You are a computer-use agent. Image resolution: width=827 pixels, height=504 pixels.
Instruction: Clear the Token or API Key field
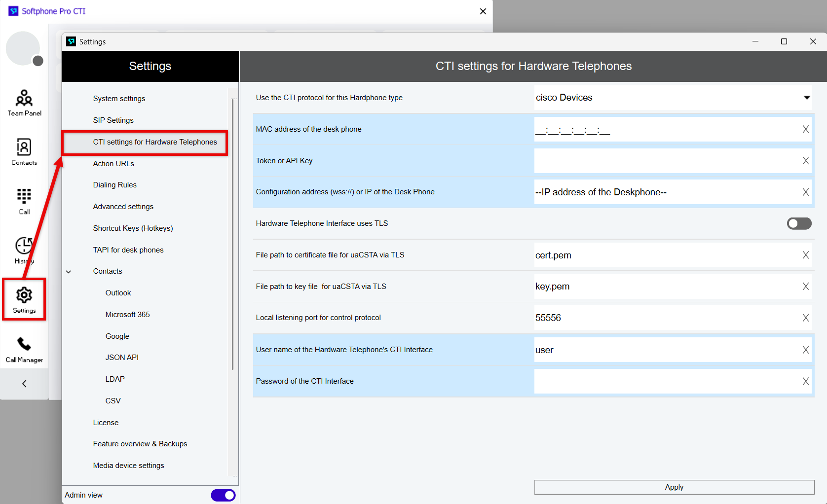pyautogui.click(x=805, y=161)
